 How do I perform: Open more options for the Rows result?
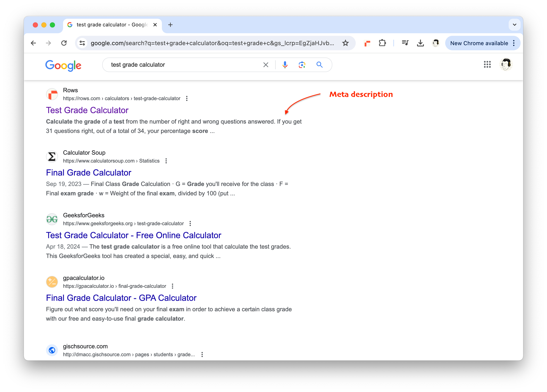coord(187,98)
